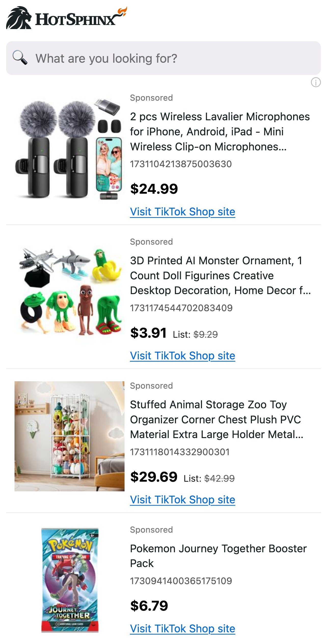Click the $24.99 microphone price
Screen dimensions: 327x644
[x=154, y=189]
